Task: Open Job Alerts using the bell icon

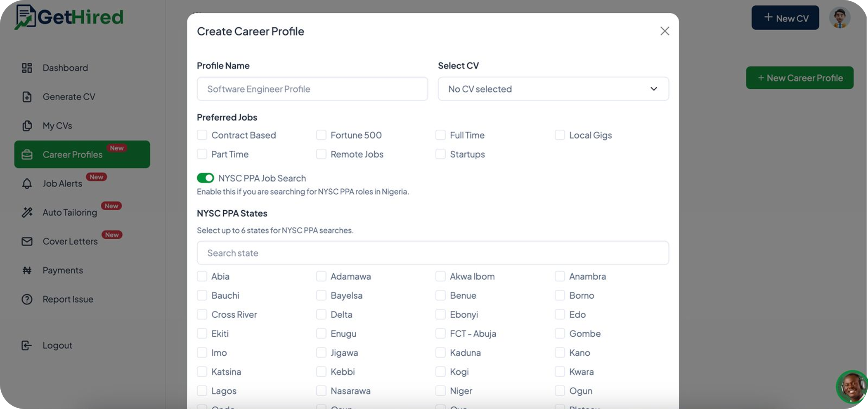Action: click(27, 183)
